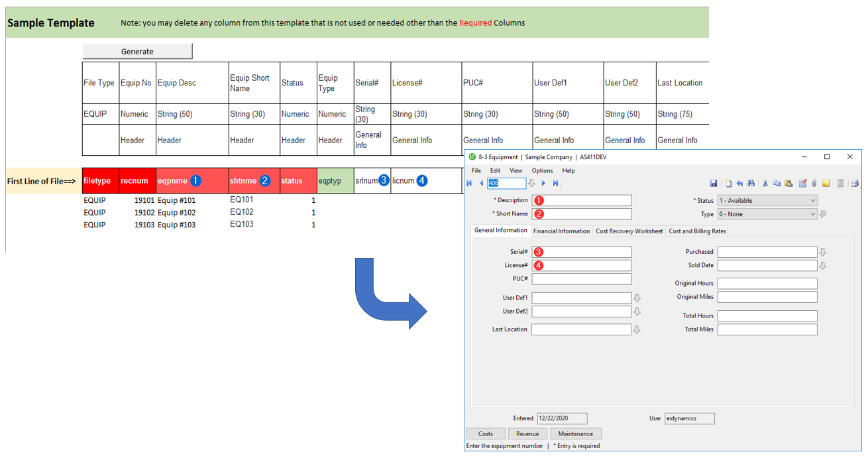868x460 pixels.
Task: Click the Generate button
Action: click(137, 51)
